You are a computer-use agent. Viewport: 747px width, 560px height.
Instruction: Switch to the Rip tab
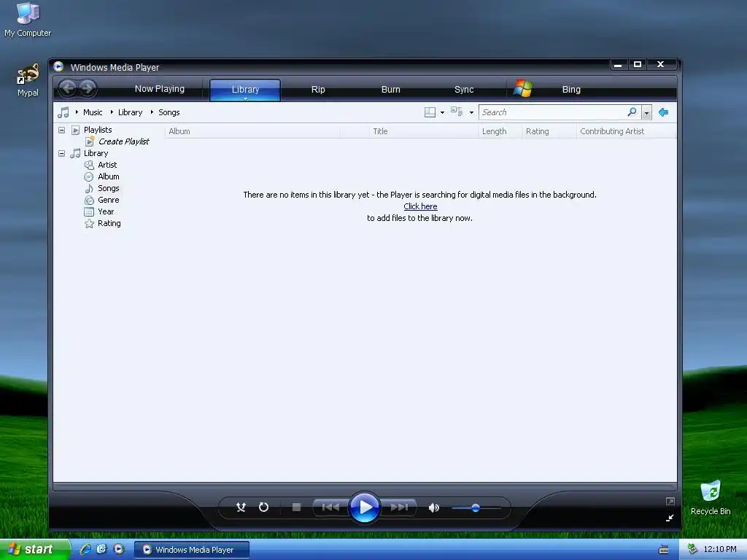[318, 90]
